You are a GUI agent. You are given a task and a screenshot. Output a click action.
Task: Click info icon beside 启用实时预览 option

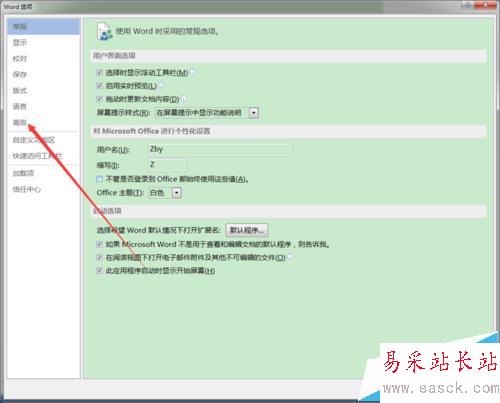coord(161,85)
